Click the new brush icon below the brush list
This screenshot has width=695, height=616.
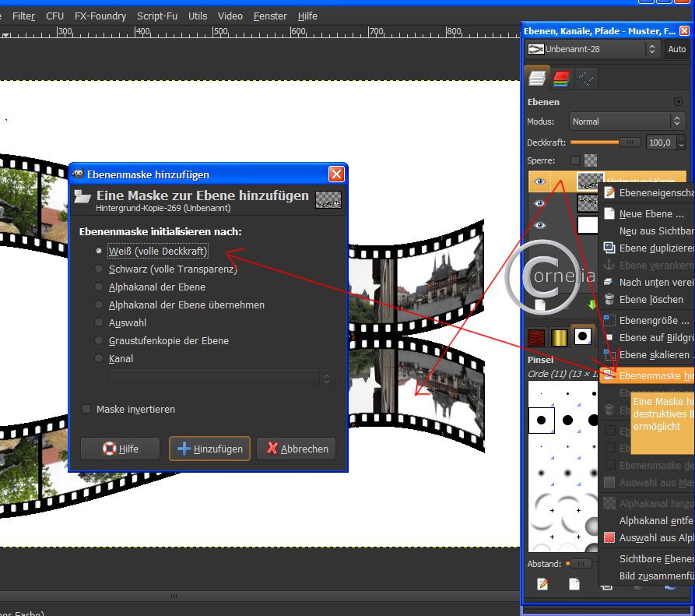(574, 583)
